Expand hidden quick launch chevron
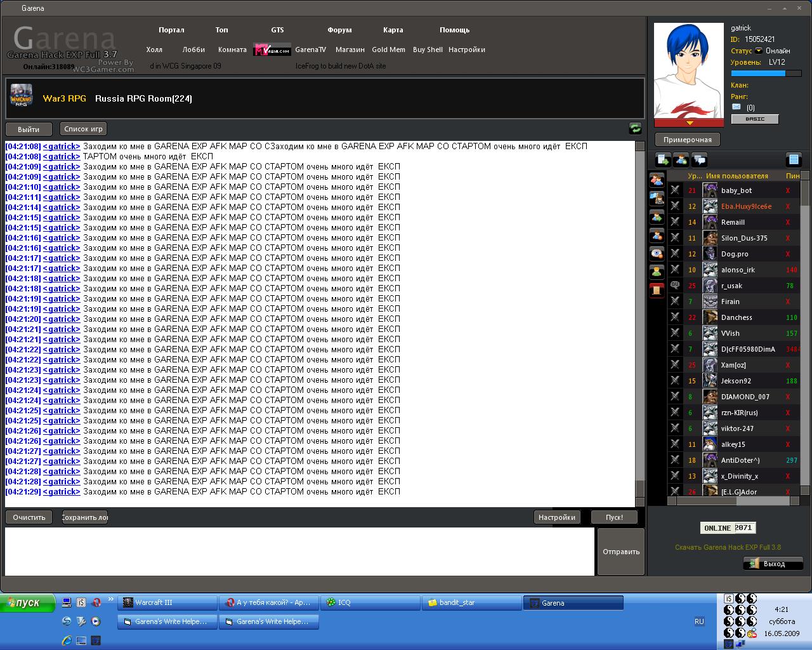This screenshot has width=812, height=650. (111, 599)
